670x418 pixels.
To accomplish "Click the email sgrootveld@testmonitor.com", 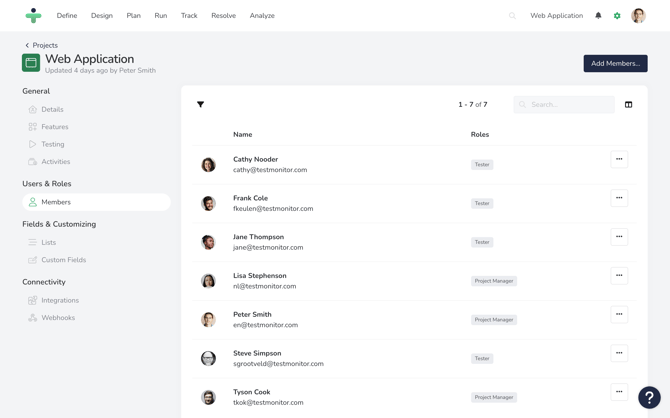I will coord(278,364).
